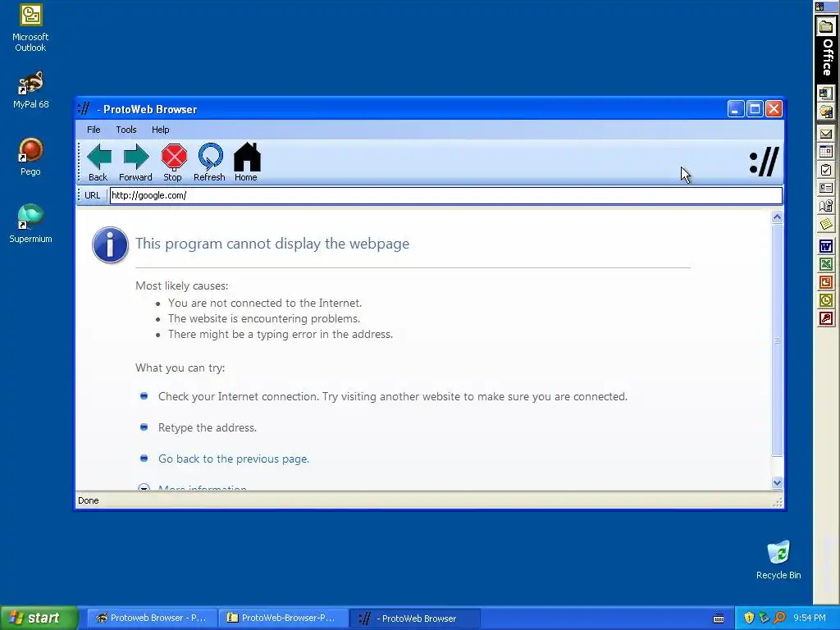Open the Tools menu
The image size is (840, 630).
[x=126, y=130]
